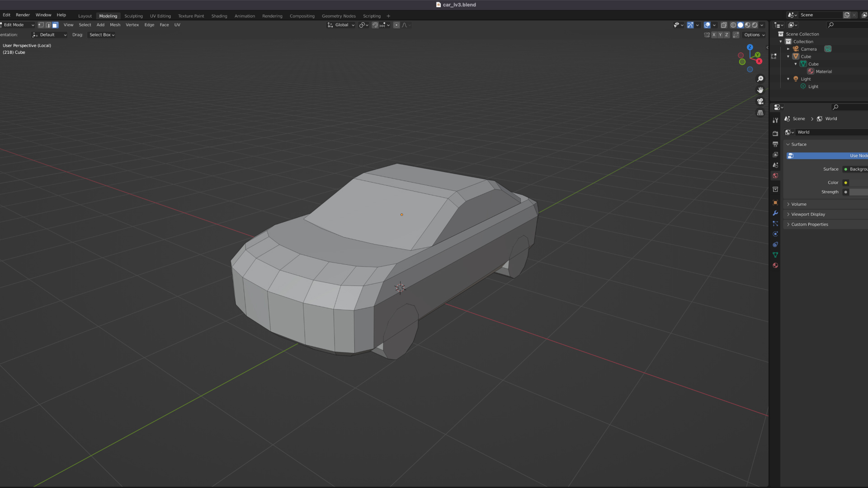Open the Object properties tab

[x=775, y=202]
